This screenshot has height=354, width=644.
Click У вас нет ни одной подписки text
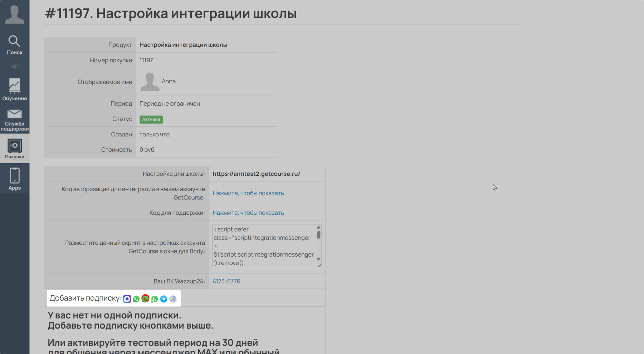(x=114, y=315)
